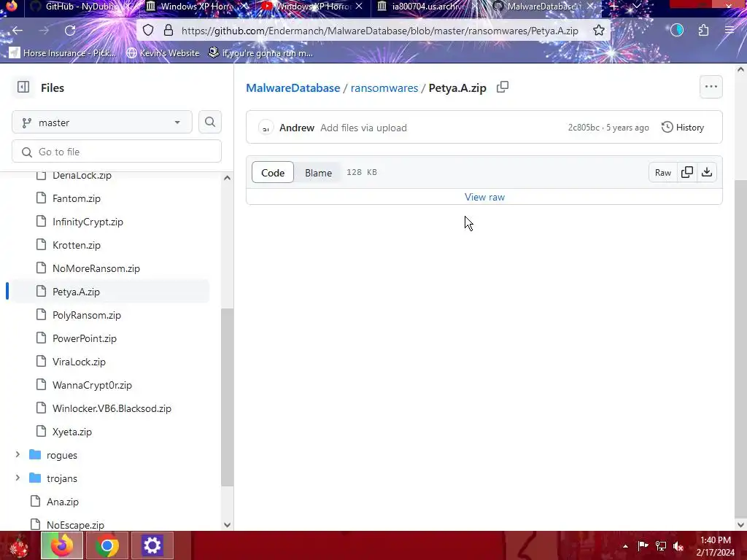The width and height of the screenshot is (747, 560).
Task: Open Add files via upload commit message
Action: [363, 128]
